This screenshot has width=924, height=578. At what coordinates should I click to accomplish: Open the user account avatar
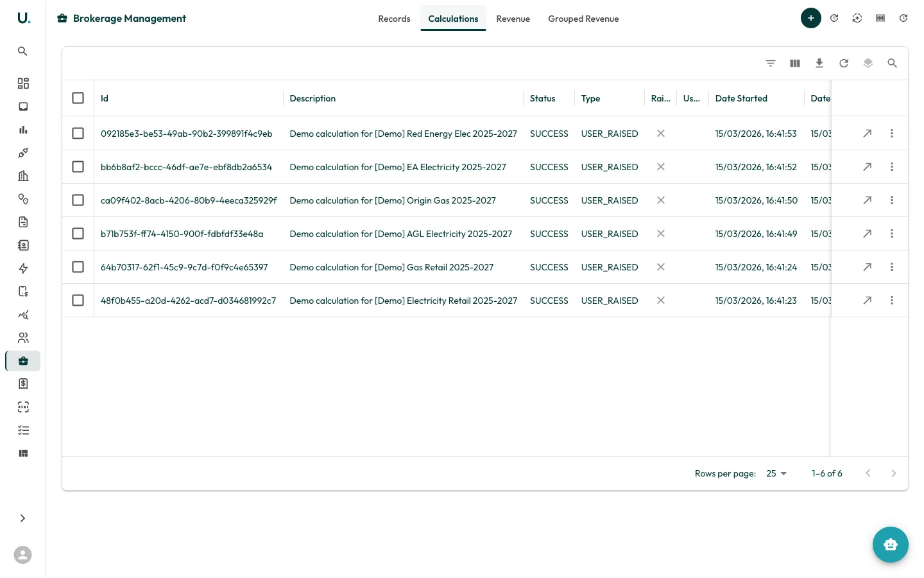(x=23, y=555)
